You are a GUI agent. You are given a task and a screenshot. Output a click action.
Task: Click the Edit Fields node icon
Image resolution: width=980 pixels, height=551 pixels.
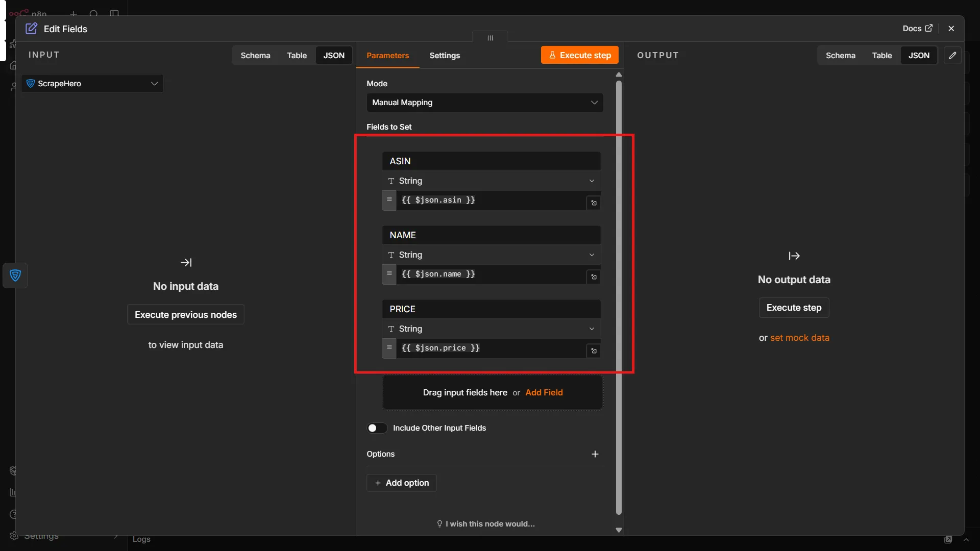pos(31,29)
